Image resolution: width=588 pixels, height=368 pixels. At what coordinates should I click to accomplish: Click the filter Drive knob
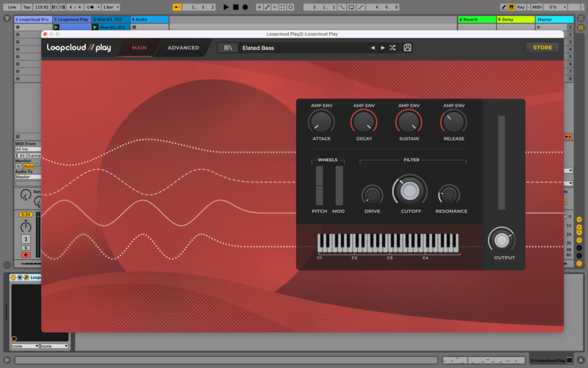click(x=372, y=195)
